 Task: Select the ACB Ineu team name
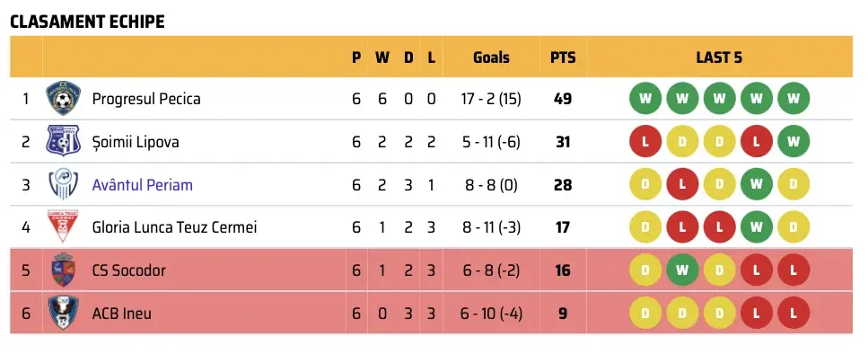pos(122,314)
